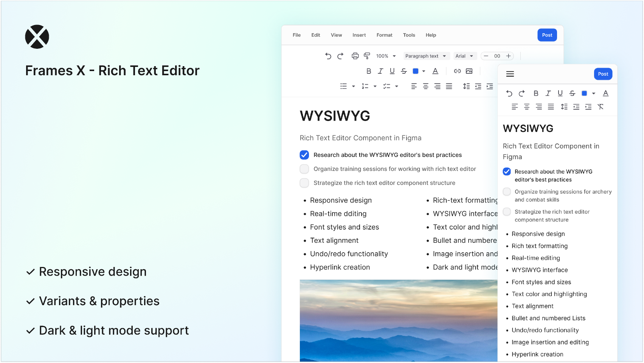Select the Print icon
644x363 pixels.
355,56
